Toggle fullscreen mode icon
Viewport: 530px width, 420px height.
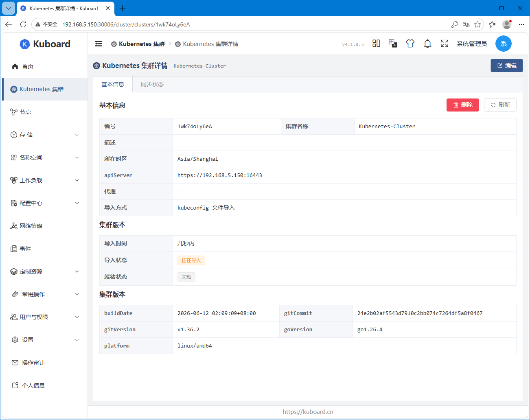(445, 44)
